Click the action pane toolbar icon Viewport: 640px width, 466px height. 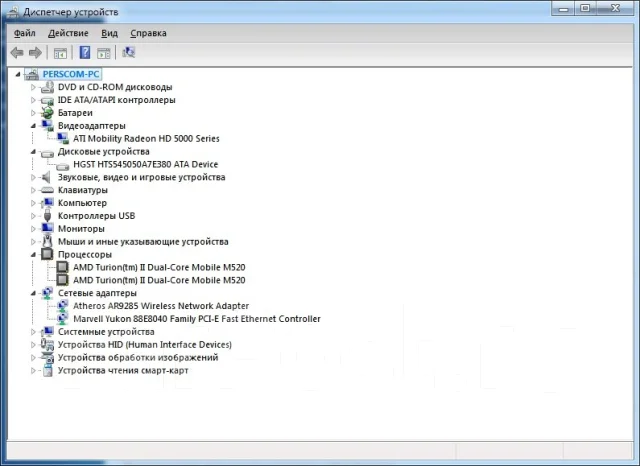click(x=104, y=53)
